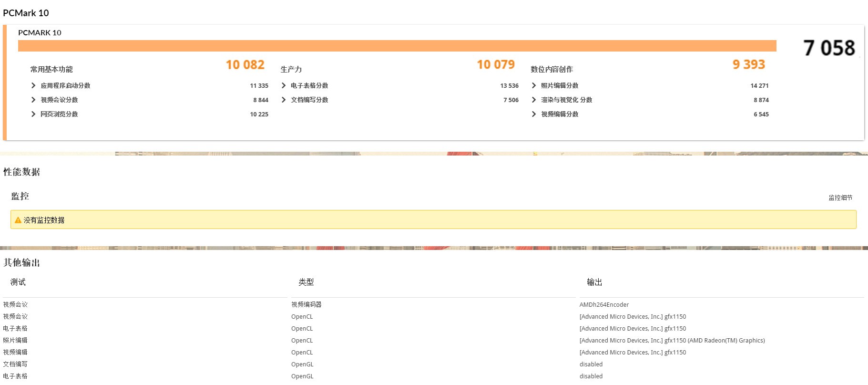Click the 输出 column header
Screen dimensions: 868x385
pos(594,282)
